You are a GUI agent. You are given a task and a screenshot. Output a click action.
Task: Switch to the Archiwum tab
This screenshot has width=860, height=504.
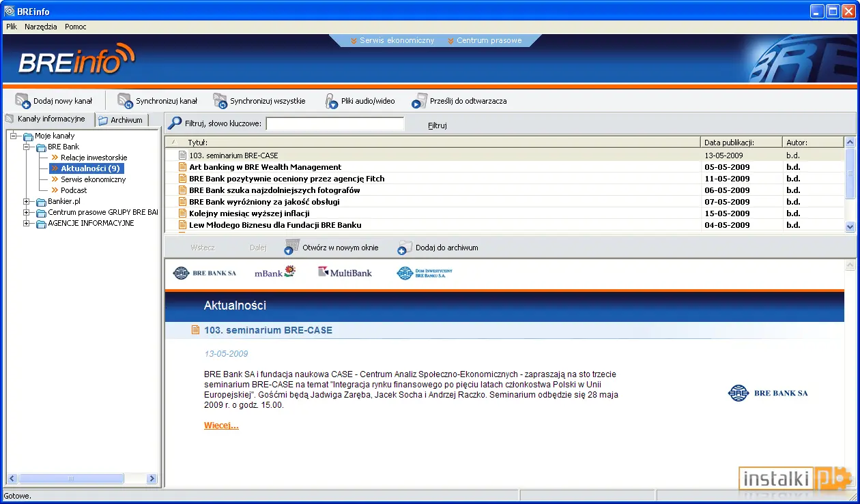coord(121,120)
